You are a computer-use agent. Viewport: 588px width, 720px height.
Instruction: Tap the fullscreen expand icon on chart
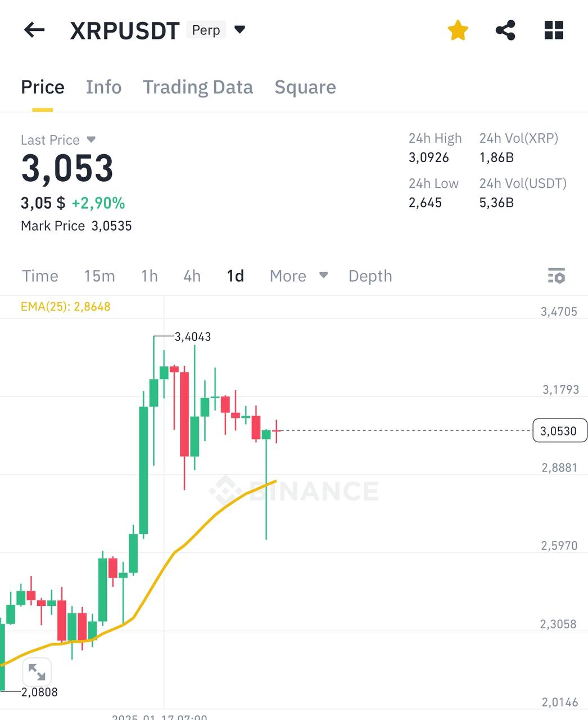(37, 672)
